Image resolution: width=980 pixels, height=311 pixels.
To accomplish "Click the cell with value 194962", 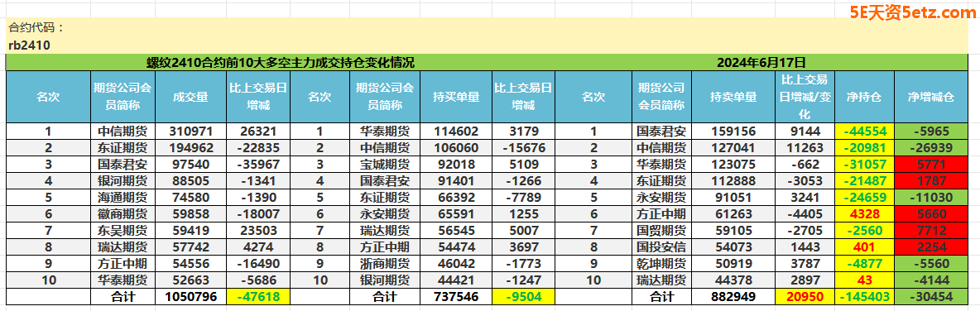I will click(x=190, y=147).
